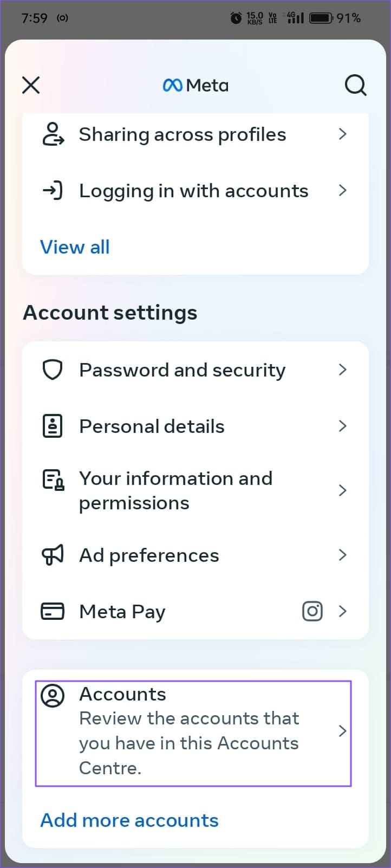This screenshot has height=868, width=391.
Task: Tap the Instagram icon beside Meta Pay
Action: point(312,611)
